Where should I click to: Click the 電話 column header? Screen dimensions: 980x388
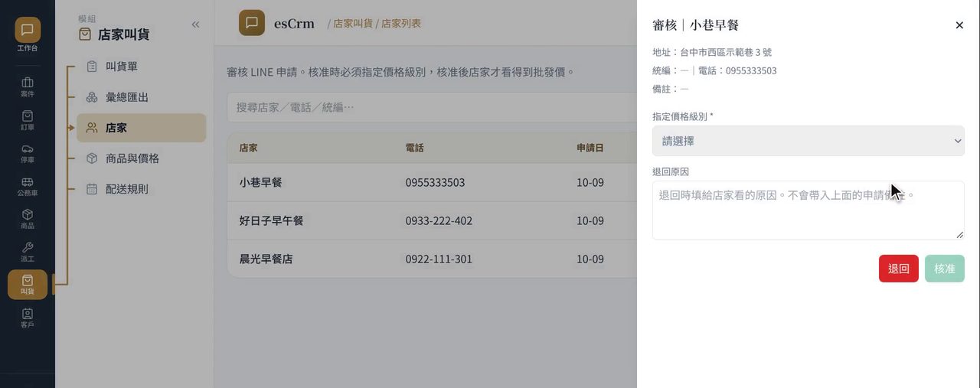(x=414, y=148)
